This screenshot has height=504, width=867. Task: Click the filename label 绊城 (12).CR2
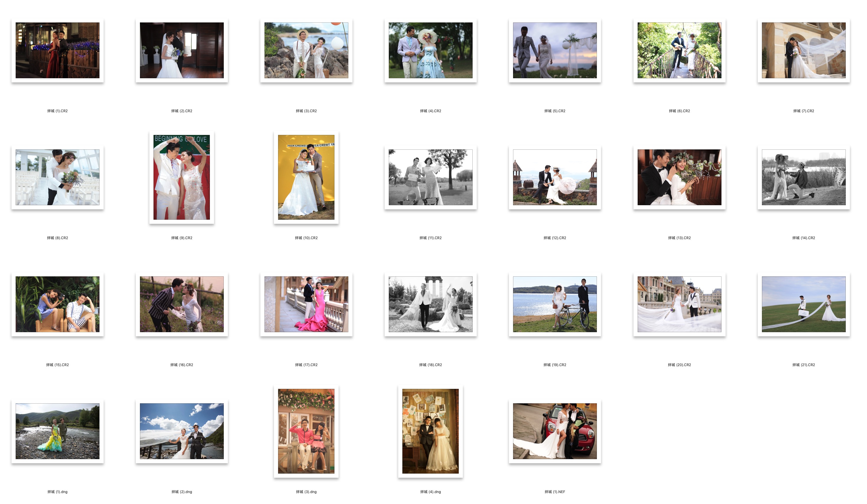[555, 238]
